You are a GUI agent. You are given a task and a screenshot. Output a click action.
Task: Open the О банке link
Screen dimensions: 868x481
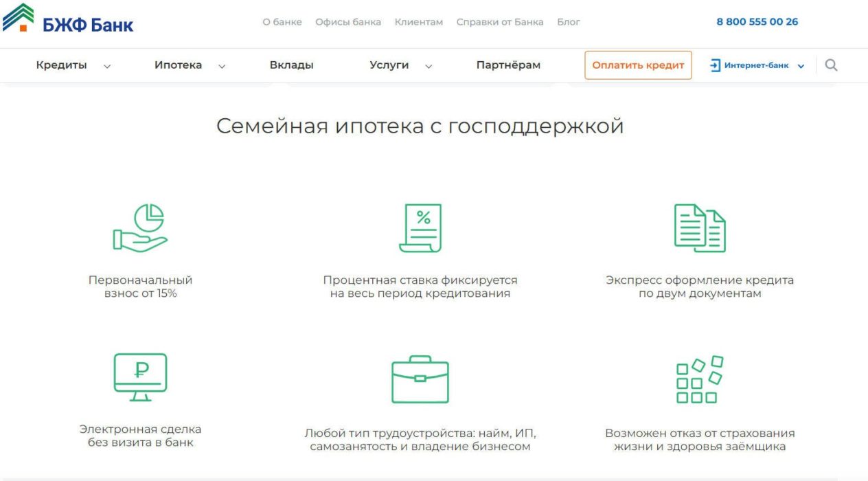tap(281, 21)
